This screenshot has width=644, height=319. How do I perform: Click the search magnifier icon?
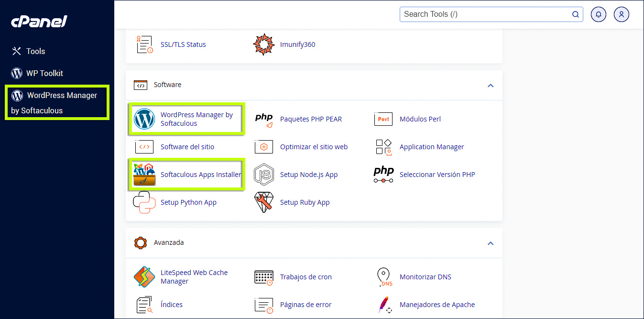576,14
